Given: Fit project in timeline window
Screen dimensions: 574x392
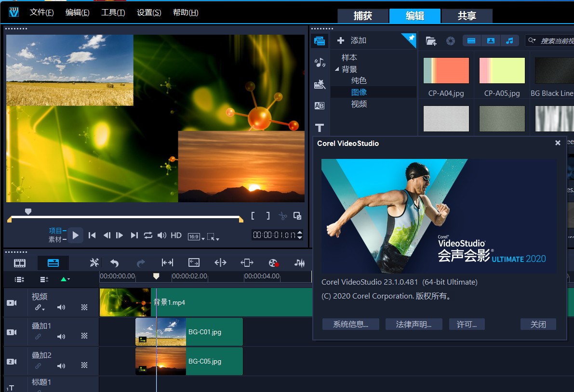Looking at the screenshot, I should [x=167, y=262].
